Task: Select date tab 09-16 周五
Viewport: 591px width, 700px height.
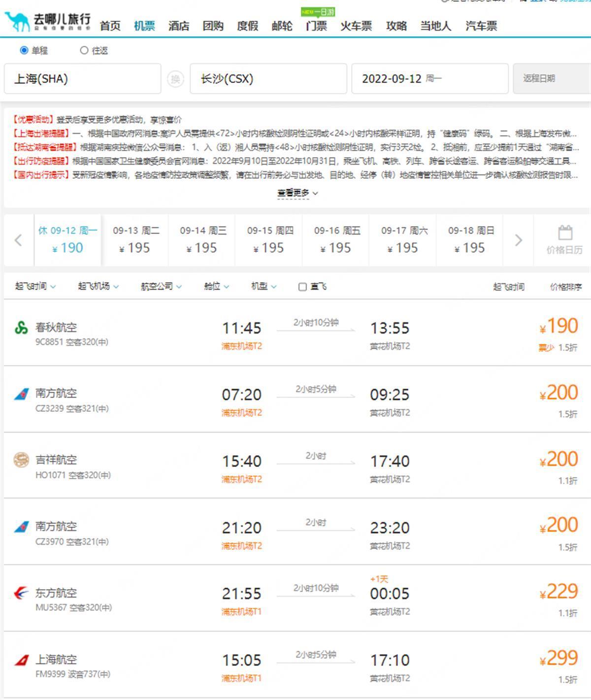Action: coord(336,240)
